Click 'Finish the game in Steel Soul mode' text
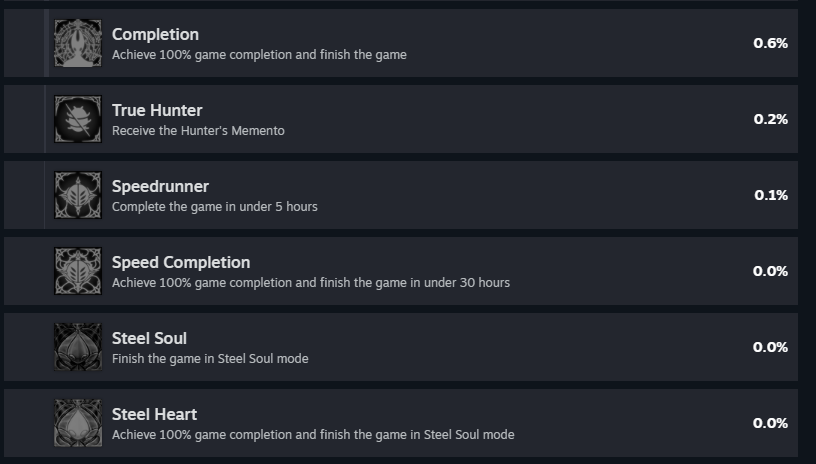The image size is (816, 464). click(x=210, y=358)
